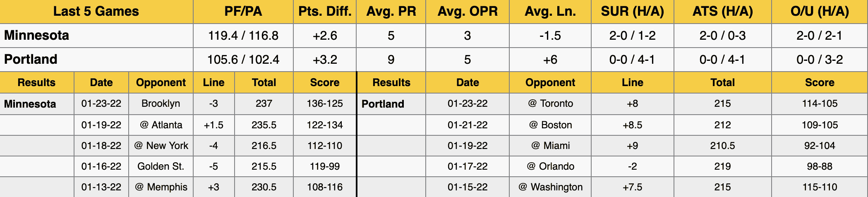Select the 01-21-22 Portland date cell
Image resolution: width=868 pixels, height=197 pixels.
468,125
